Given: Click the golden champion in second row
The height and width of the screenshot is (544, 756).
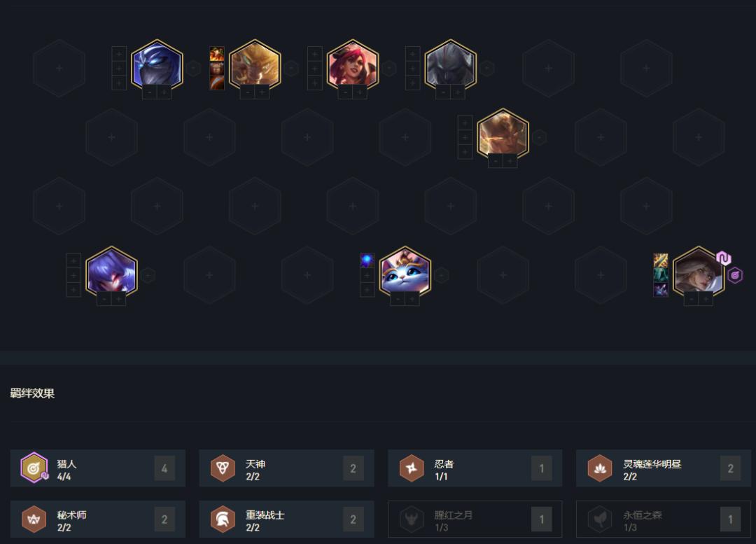Looking at the screenshot, I should tap(503, 136).
